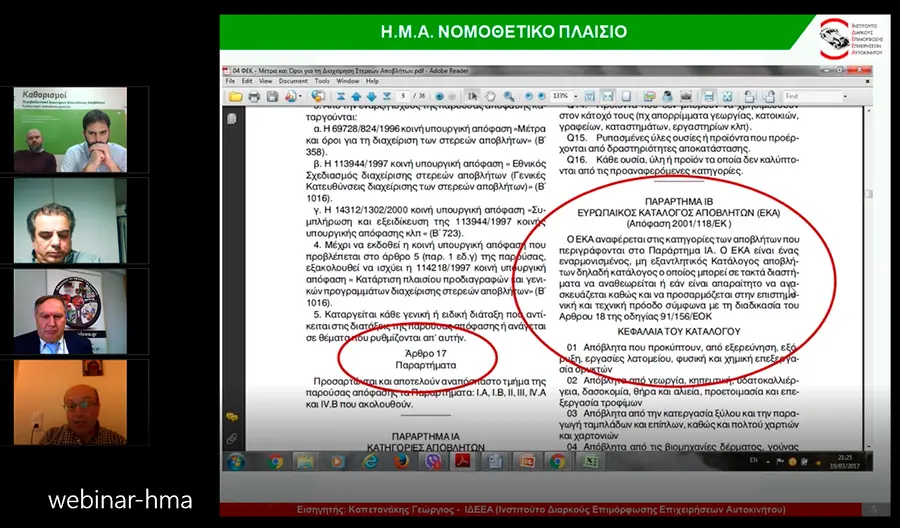Click the Find search box

click(x=812, y=96)
